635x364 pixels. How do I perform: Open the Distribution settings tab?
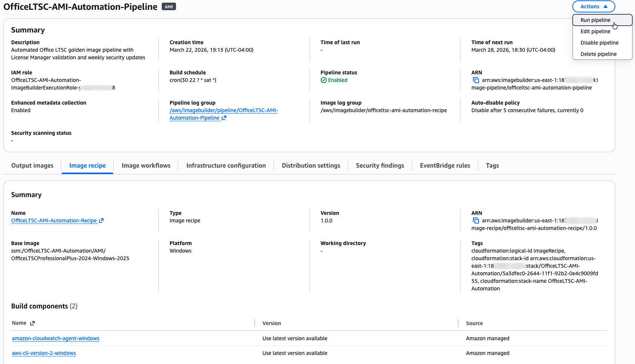[x=311, y=165]
